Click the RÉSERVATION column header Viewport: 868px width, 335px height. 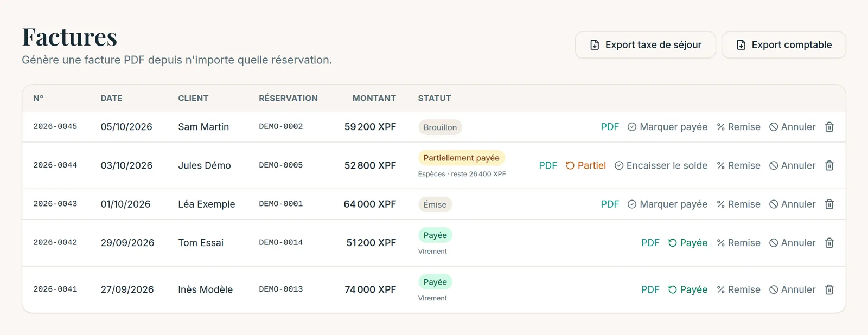pos(288,98)
